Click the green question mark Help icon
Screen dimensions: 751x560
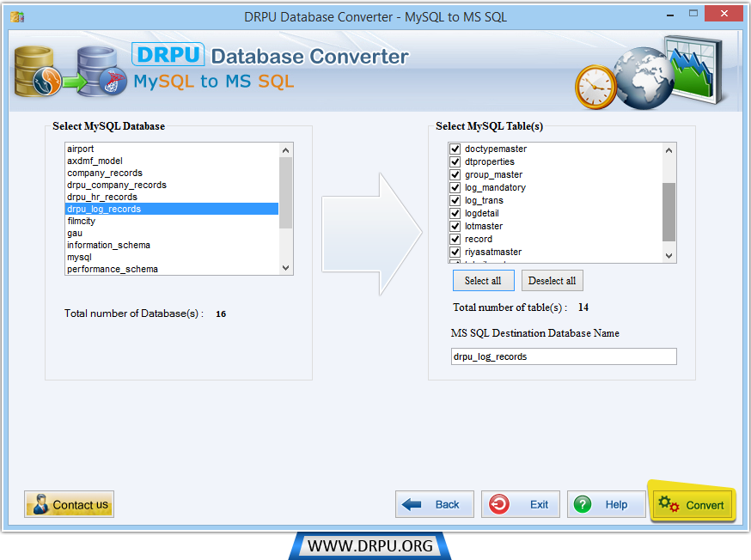point(583,504)
